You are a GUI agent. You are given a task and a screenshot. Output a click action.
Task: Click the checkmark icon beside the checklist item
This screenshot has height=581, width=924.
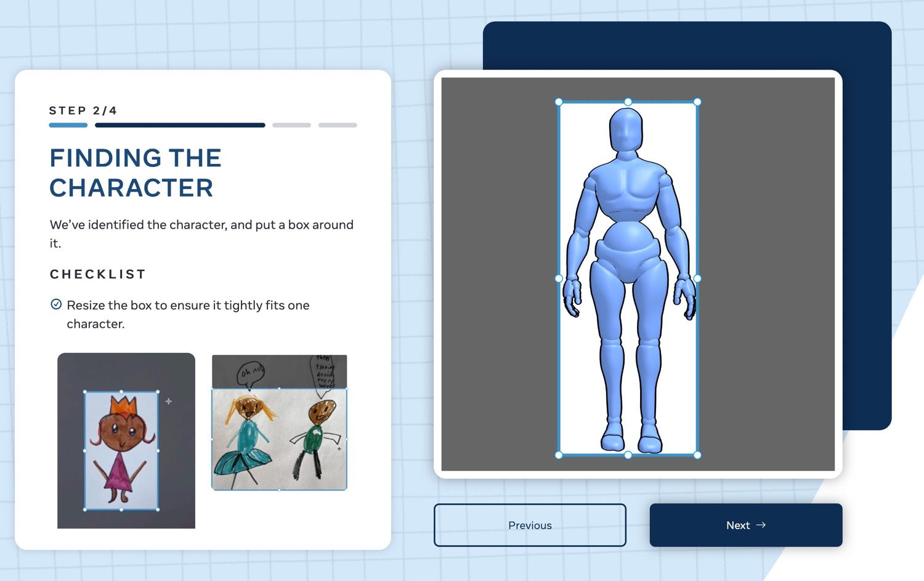coord(56,303)
